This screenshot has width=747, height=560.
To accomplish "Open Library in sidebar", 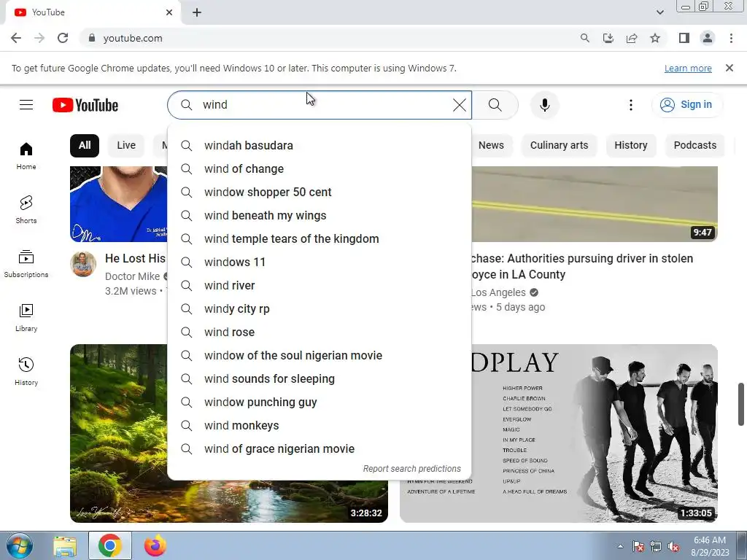I will coord(26,318).
